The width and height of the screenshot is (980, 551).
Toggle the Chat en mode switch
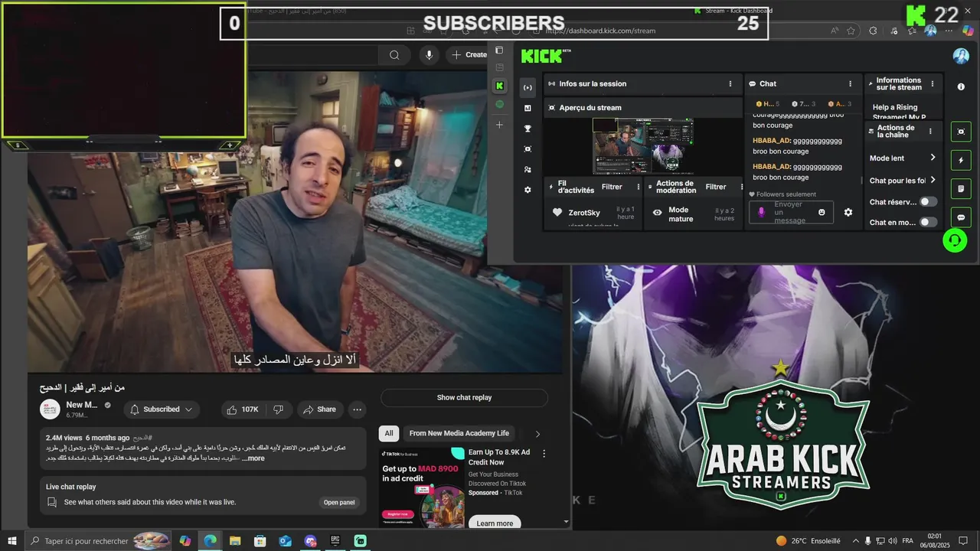click(928, 222)
